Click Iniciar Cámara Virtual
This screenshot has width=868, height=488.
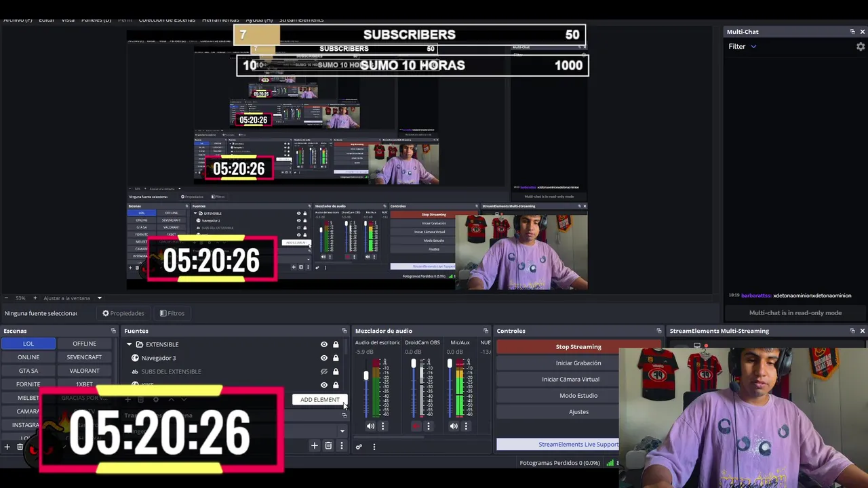coord(570,380)
